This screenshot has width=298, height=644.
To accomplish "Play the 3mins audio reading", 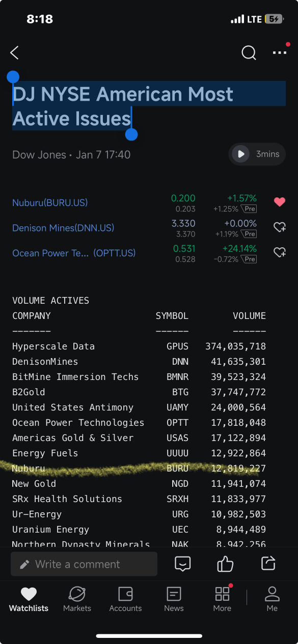I will (257, 154).
